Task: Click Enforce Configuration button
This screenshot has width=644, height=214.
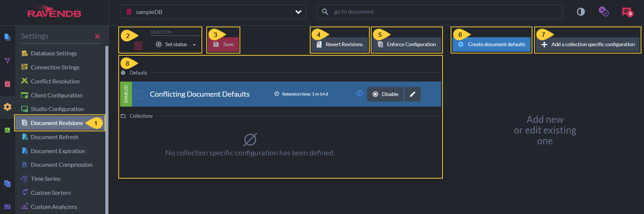Action: tap(407, 44)
